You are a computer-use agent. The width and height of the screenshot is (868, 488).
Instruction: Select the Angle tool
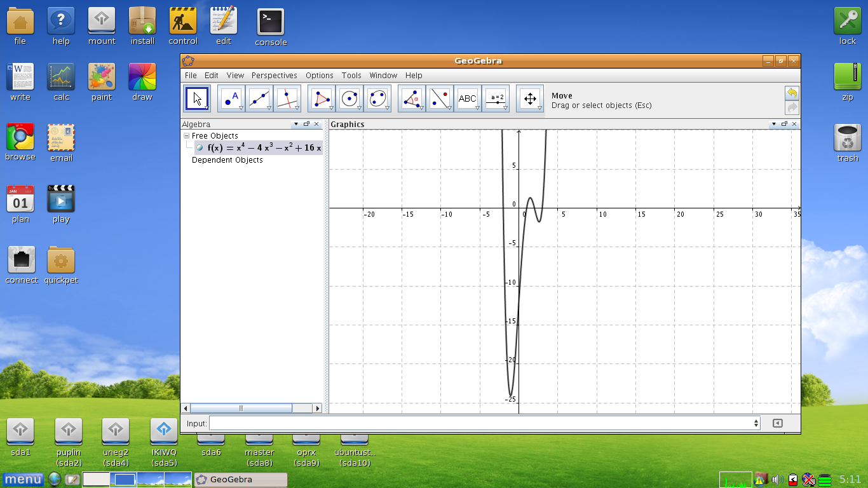(x=411, y=97)
